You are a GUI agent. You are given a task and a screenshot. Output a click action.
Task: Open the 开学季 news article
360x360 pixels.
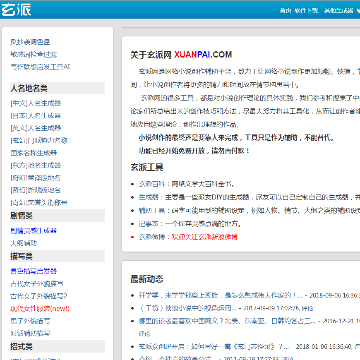coord(220,295)
